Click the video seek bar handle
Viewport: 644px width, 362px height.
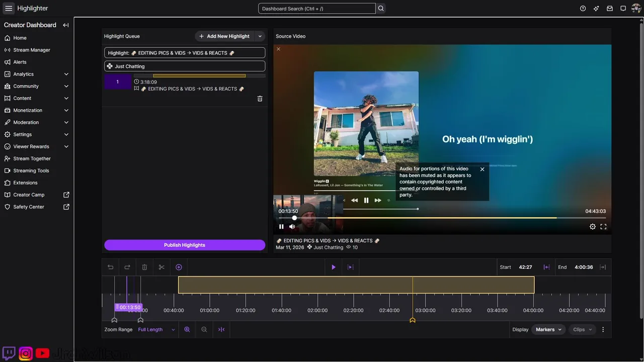294,218
